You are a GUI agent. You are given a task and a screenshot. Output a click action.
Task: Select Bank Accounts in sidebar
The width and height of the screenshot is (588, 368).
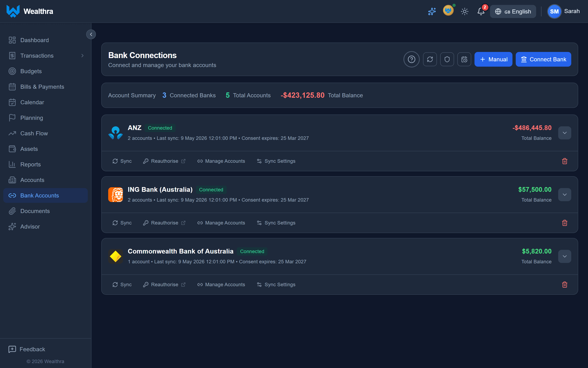point(46,196)
